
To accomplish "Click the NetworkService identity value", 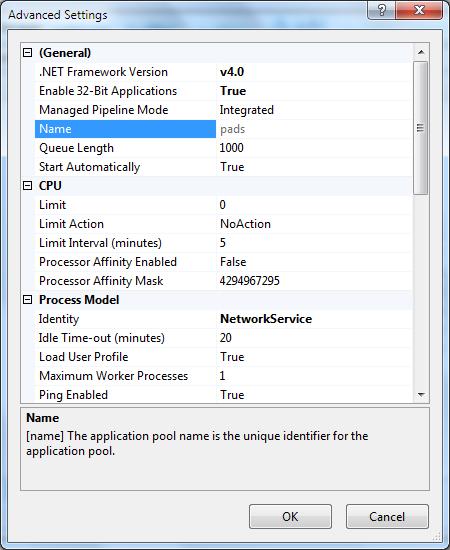I will (x=266, y=319).
